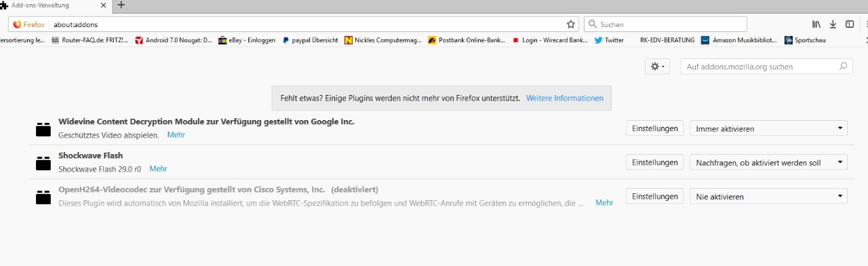Select the Add-ons-Verwaltung tab
This screenshot has height=266, width=868.
56,5
